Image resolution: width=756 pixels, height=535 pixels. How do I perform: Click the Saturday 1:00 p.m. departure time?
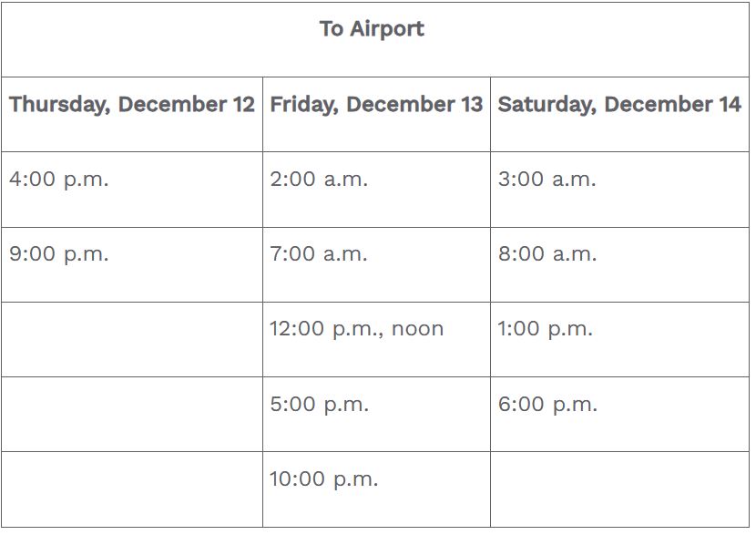[545, 329]
